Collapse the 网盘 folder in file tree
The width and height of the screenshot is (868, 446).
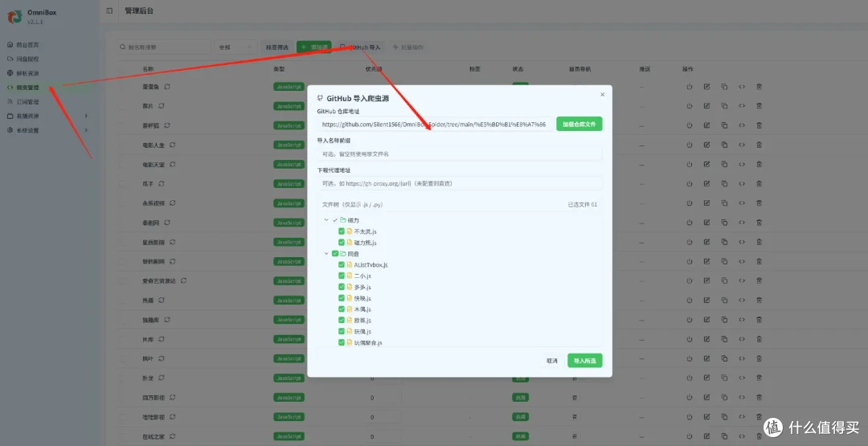pos(326,253)
